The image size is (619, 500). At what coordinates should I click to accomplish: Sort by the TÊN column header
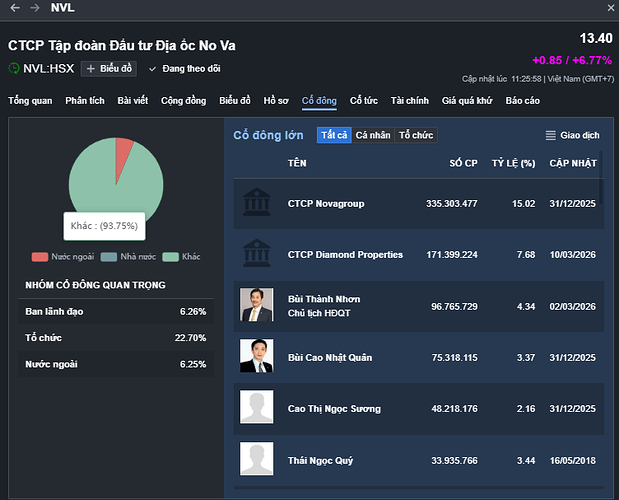pyautogui.click(x=297, y=163)
